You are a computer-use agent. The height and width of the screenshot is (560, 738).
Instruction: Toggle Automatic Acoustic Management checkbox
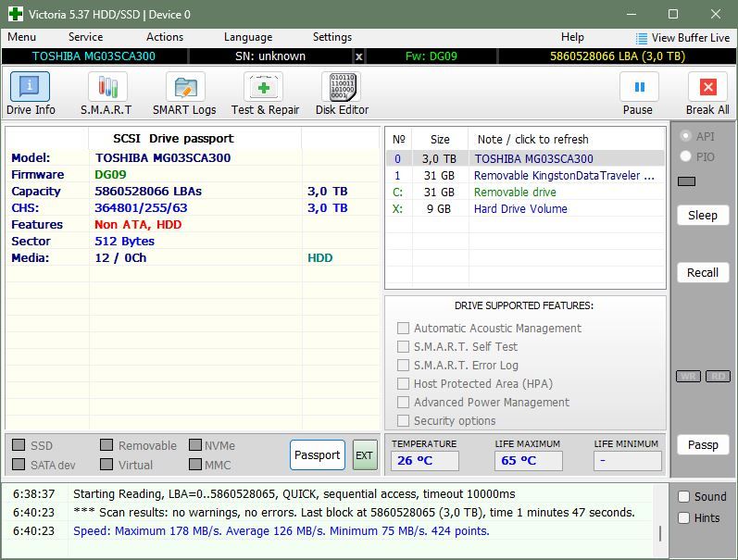403,328
